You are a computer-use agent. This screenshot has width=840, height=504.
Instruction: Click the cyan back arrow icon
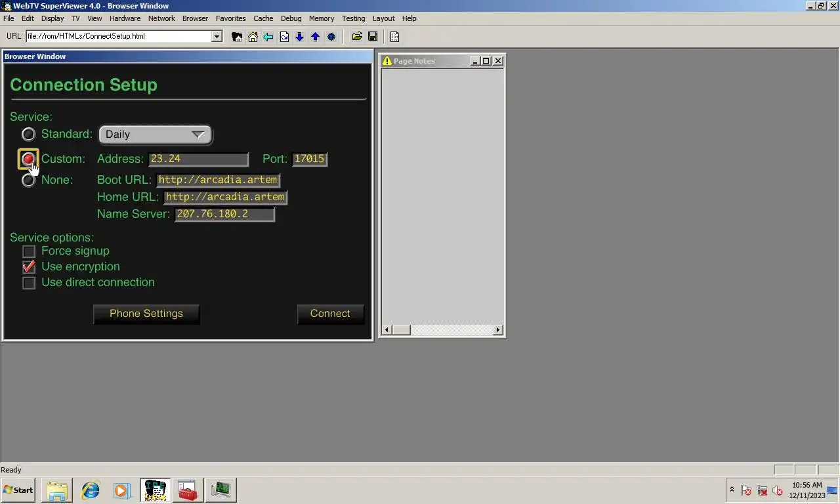pyautogui.click(x=268, y=37)
